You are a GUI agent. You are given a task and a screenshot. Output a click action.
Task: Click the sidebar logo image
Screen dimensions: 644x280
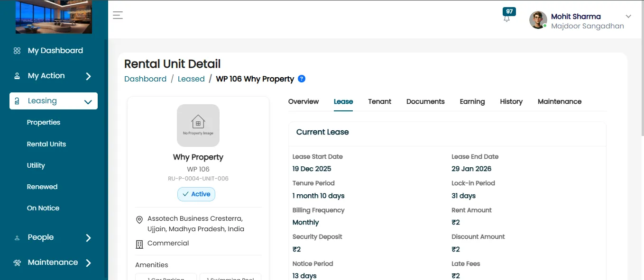coord(54,17)
